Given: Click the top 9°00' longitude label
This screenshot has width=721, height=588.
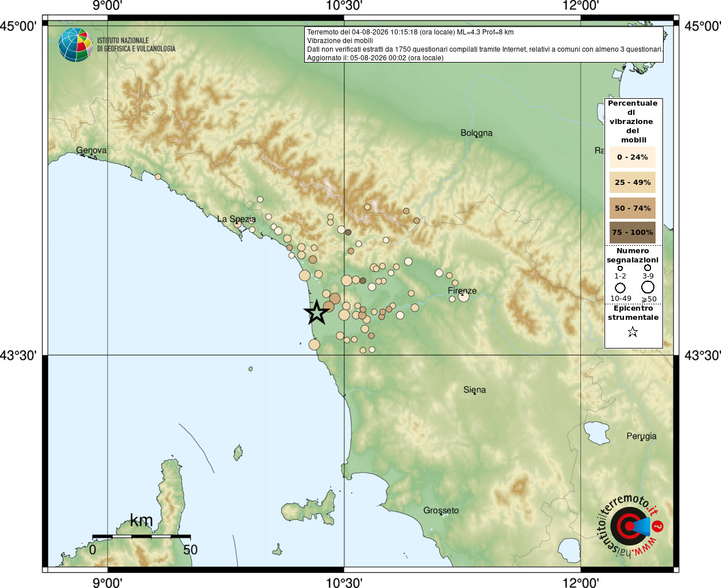Looking at the screenshot, I should (x=107, y=6).
